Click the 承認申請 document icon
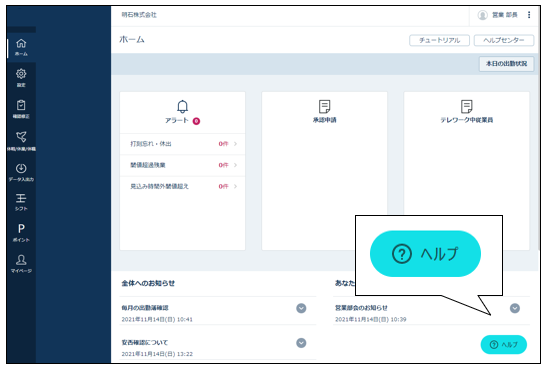547x371 pixels. click(324, 106)
